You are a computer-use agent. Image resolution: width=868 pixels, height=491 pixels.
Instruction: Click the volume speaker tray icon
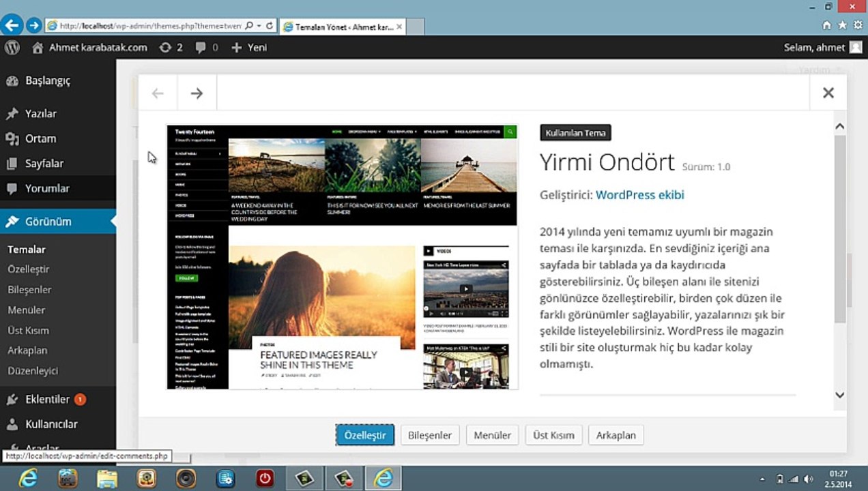(809, 479)
